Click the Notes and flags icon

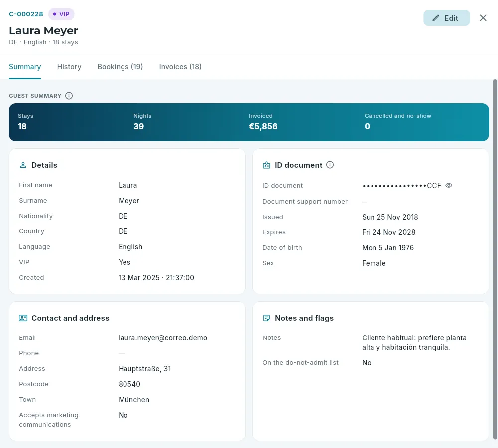pyautogui.click(x=266, y=318)
